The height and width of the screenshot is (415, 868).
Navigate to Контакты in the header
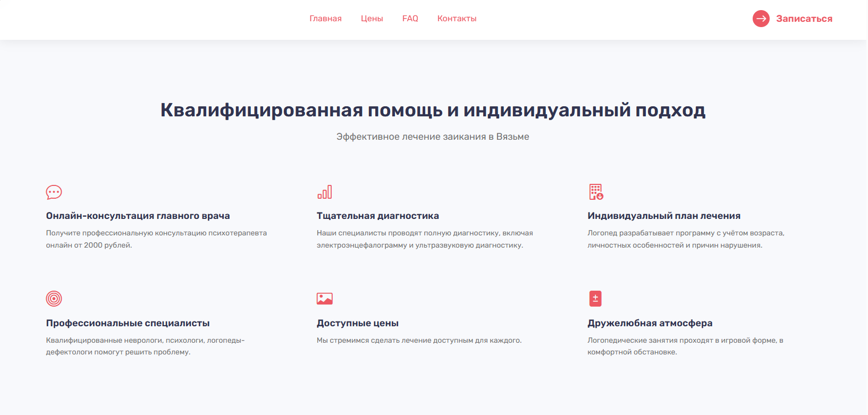(x=457, y=19)
